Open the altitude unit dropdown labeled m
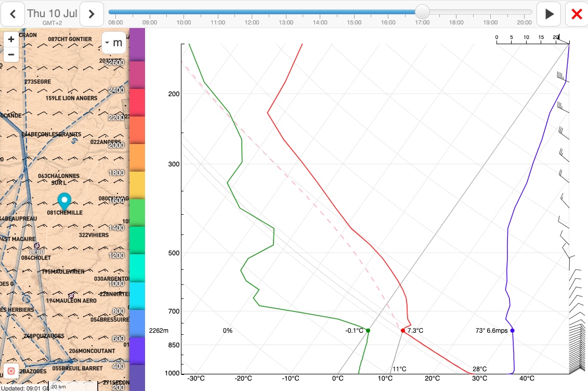The height and width of the screenshot is (391, 588). click(x=114, y=43)
